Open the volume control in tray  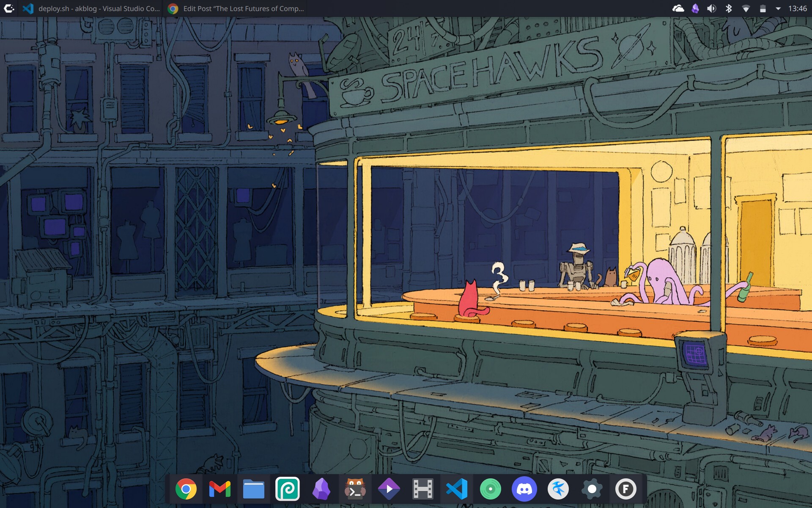pyautogui.click(x=711, y=8)
